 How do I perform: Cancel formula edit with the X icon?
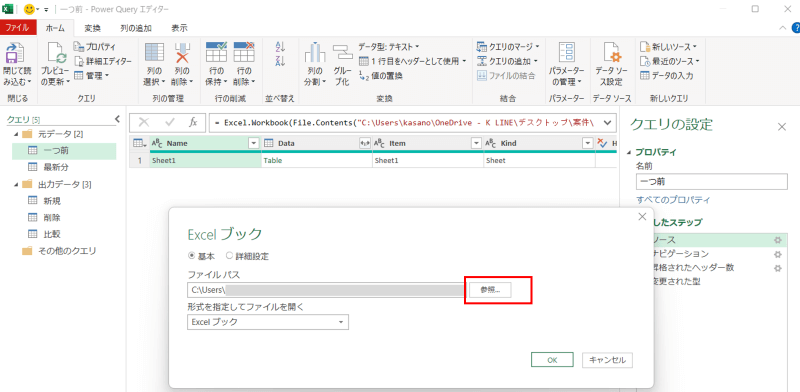pos(144,122)
